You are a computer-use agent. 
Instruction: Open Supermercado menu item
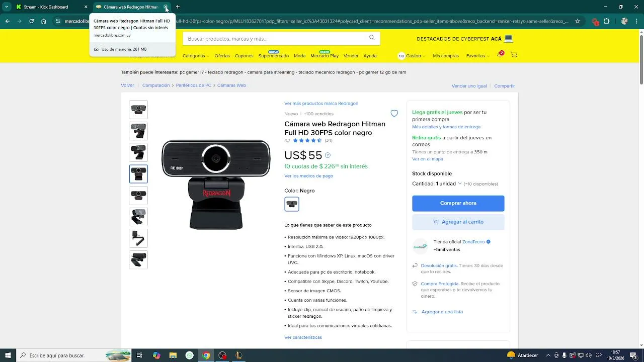273,56
